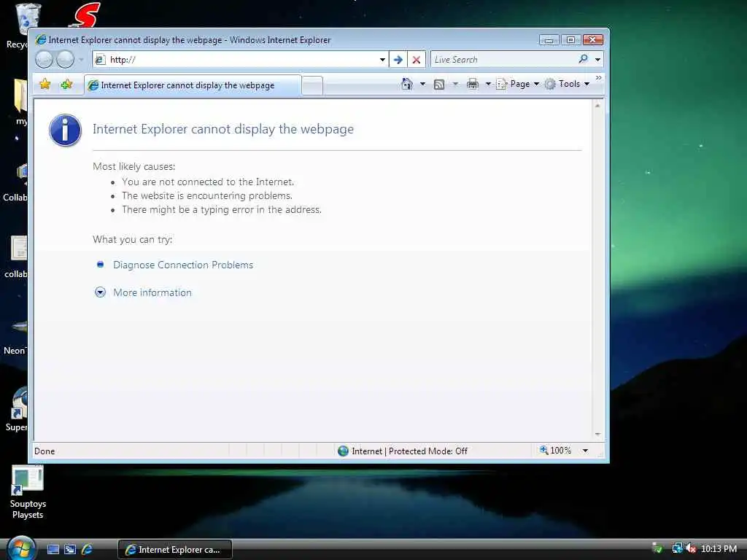The image size is (747, 560).
Task: Focus the Live Search box
Action: [x=503, y=60]
